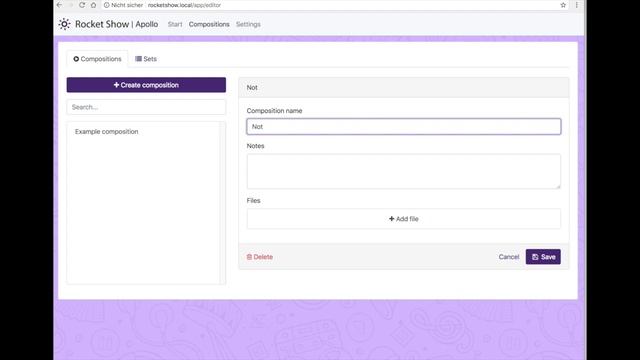Click the Add file button
The height and width of the screenshot is (360, 640).
404,219
